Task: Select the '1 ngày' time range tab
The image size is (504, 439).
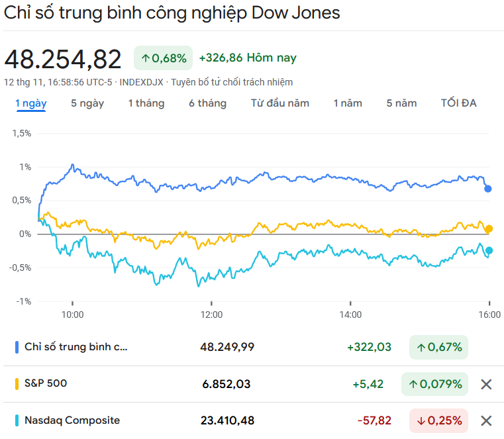Action: (x=31, y=103)
